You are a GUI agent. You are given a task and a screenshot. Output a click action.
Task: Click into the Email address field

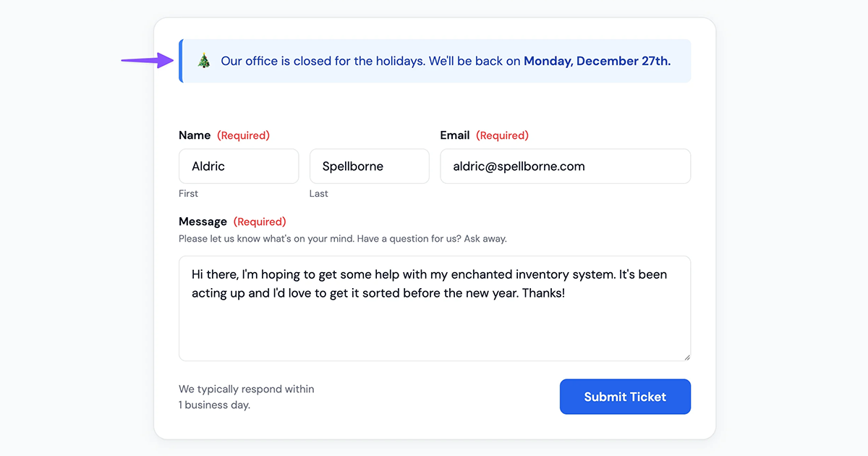[565, 166]
